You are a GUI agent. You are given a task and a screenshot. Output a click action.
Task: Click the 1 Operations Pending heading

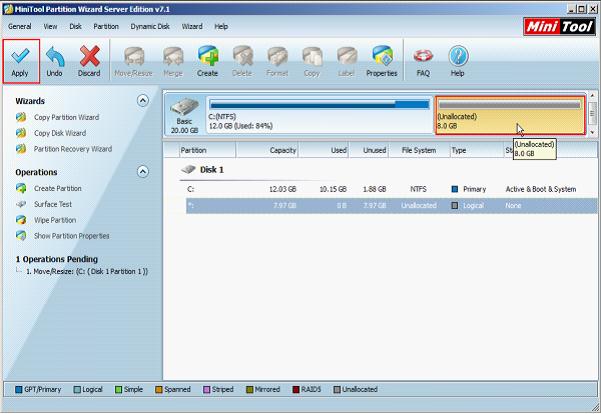(57, 259)
